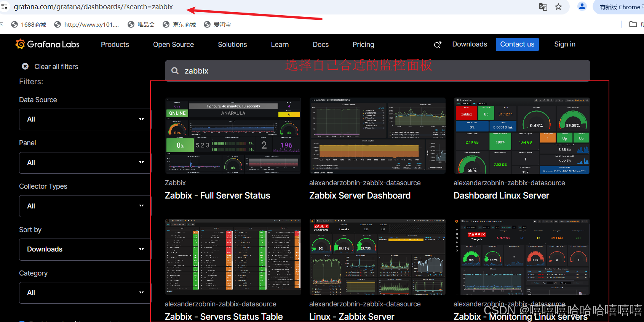Viewport: 644px width, 322px height.
Task: Open the Learn menu
Action: pos(280,45)
